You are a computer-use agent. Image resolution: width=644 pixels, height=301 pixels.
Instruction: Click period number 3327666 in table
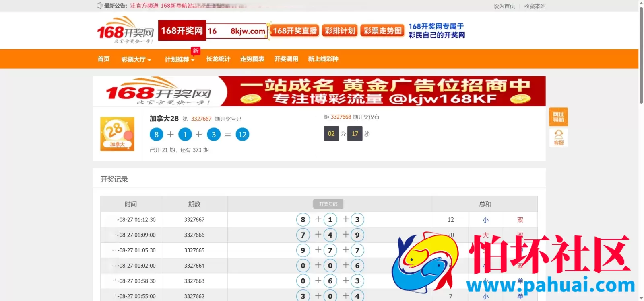click(x=194, y=235)
